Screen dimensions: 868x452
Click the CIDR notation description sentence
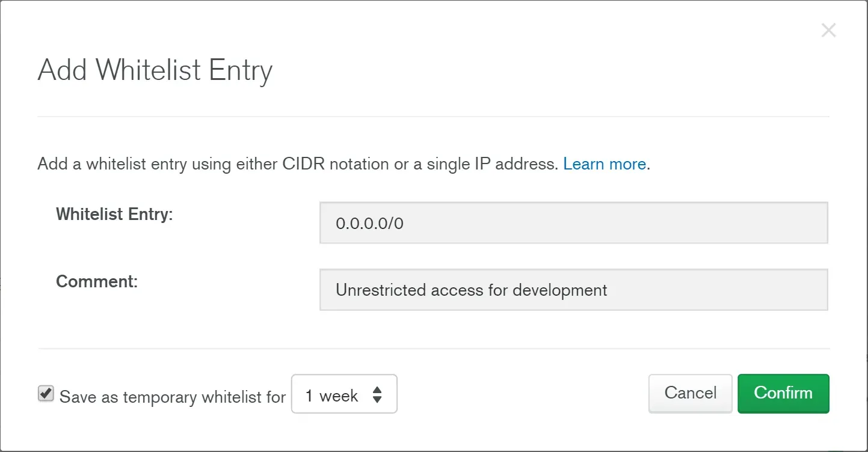coord(298,164)
